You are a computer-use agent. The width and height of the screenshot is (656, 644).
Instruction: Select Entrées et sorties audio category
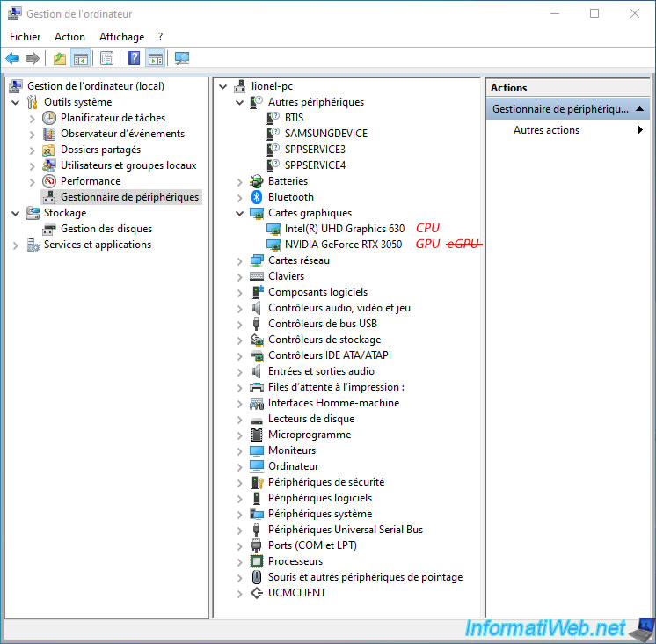coord(321,371)
